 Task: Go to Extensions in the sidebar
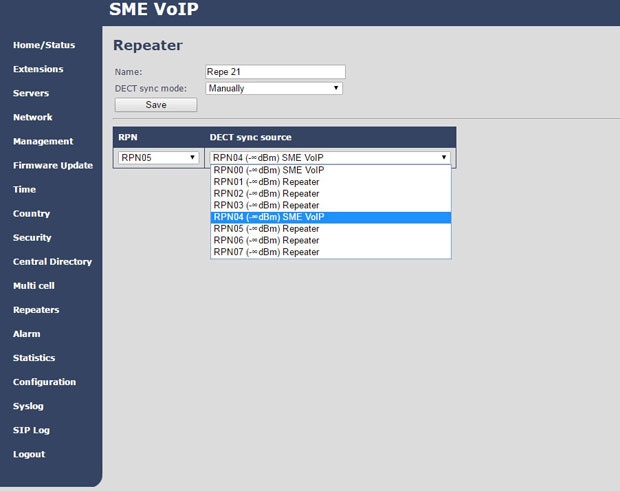pos(38,69)
